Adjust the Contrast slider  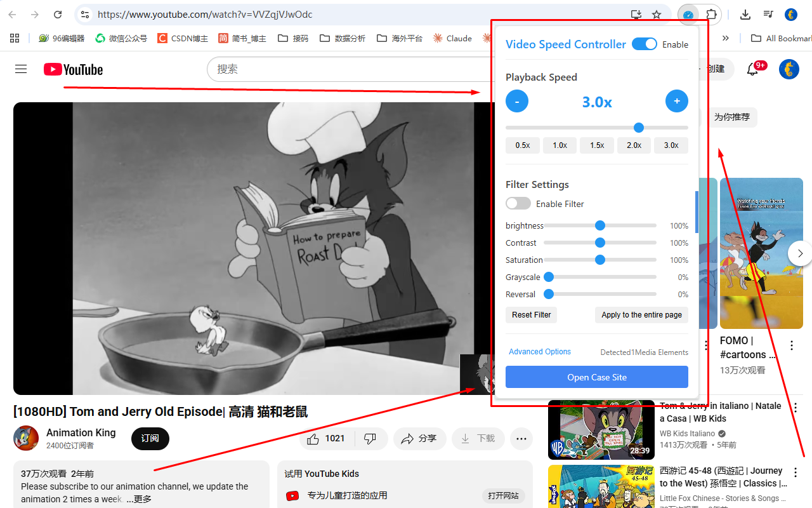(600, 243)
